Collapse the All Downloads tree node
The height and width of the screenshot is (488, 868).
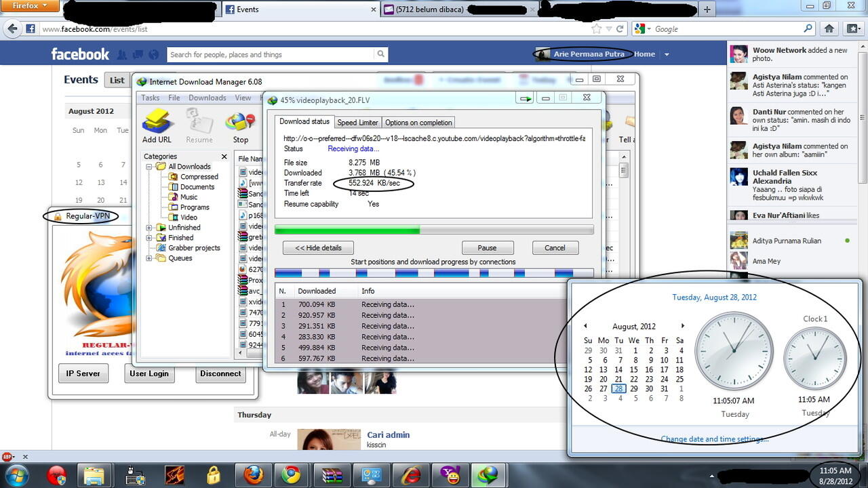[149, 167]
